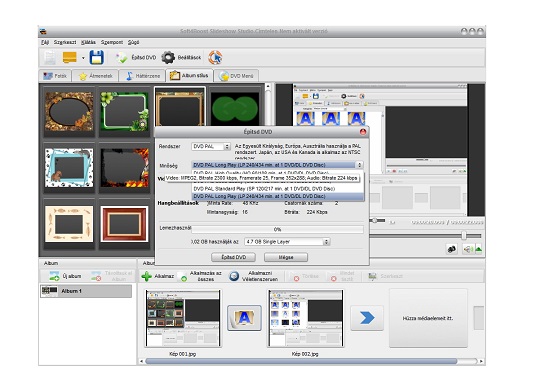Choose the green floral frame style
550x392 pixels.
125,111
